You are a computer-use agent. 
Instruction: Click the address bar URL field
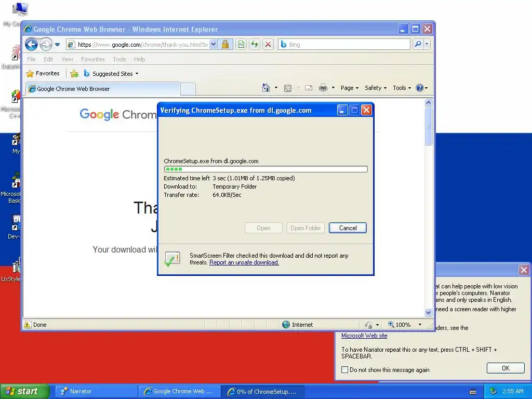[x=142, y=45]
